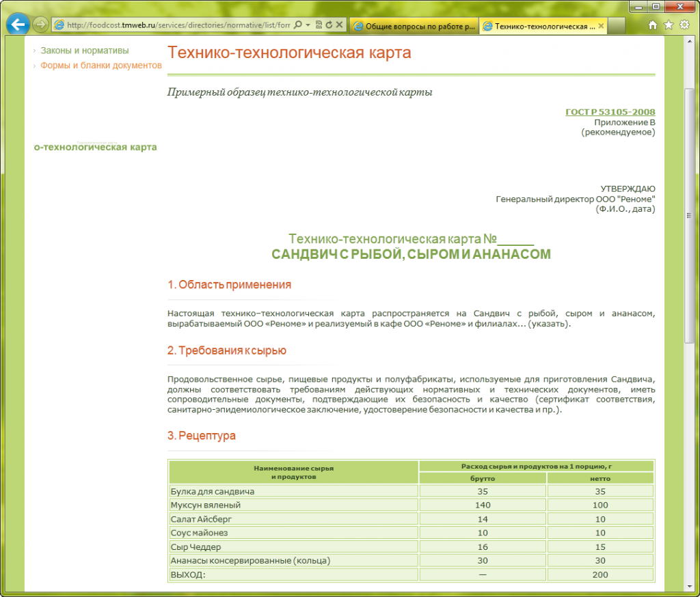Go to the browser Home page icon

pyautogui.click(x=653, y=25)
